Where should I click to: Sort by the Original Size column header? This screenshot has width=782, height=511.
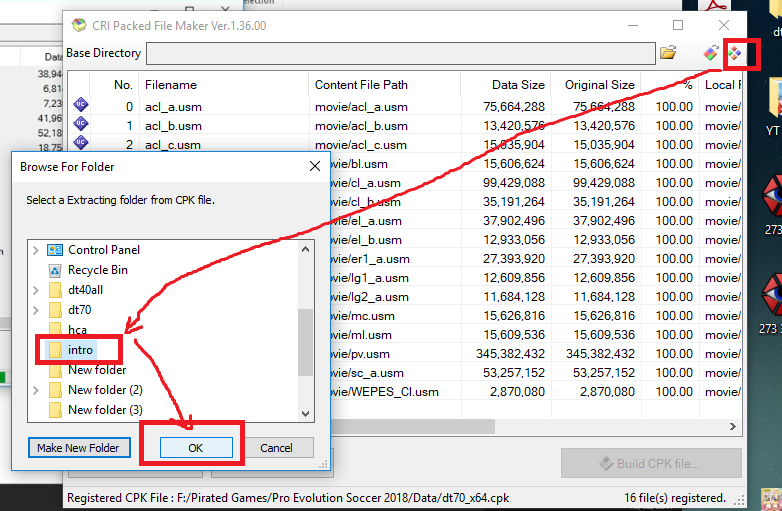coord(596,85)
